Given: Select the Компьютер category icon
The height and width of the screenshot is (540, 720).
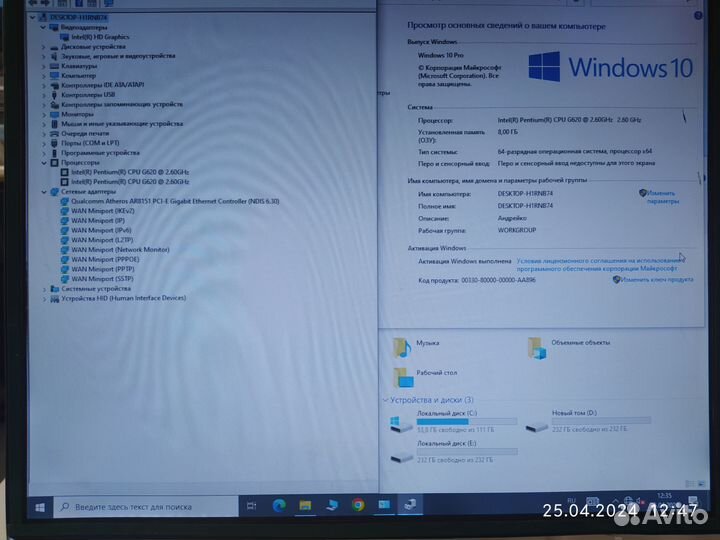Looking at the screenshot, I should 54,76.
